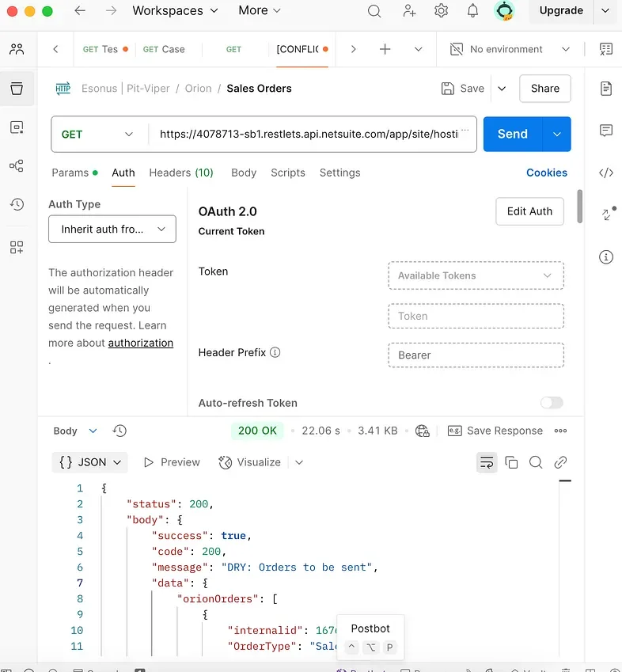The width and height of the screenshot is (622, 672).
Task: Click the blue Send button
Action: pyautogui.click(x=512, y=135)
